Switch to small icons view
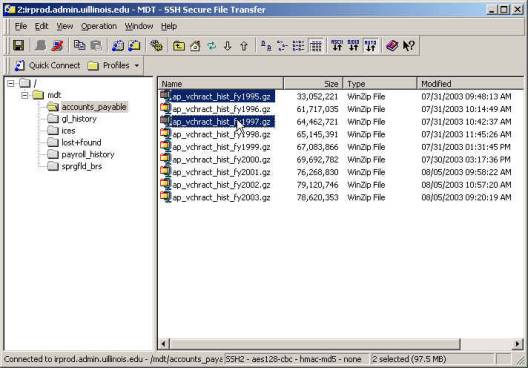This screenshot has height=368, width=528. (283, 45)
